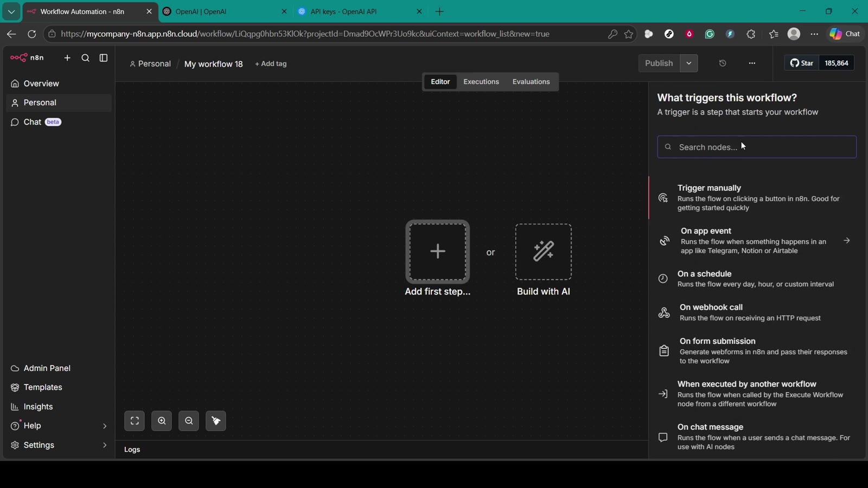This screenshot has width=868, height=488.
Task: Click the browser profile avatar
Action: tap(794, 34)
